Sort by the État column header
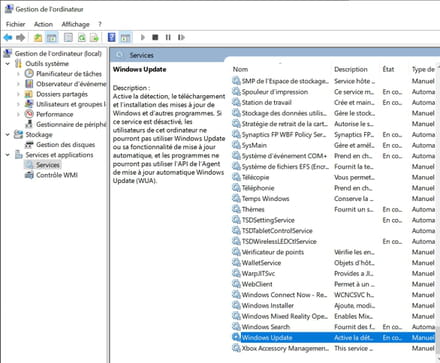This screenshot has height=363, width=440. [388, 69]
